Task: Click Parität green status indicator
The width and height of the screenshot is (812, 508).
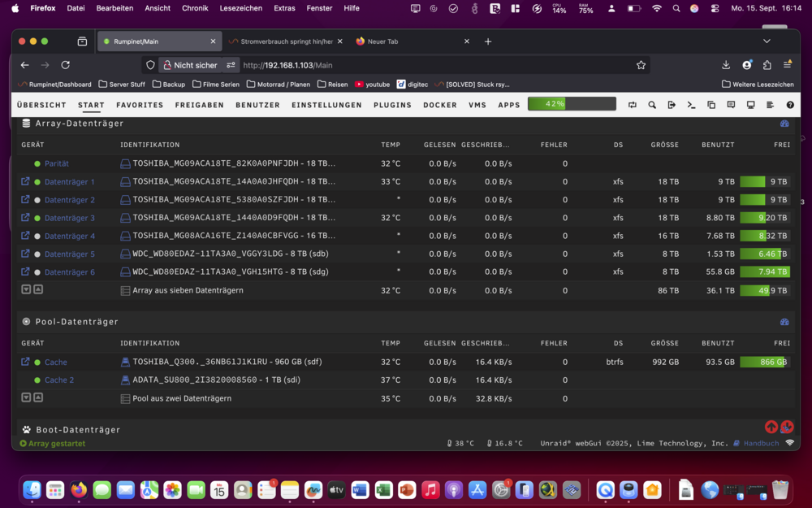Action: pyautogui.click(x=37, y=164)
